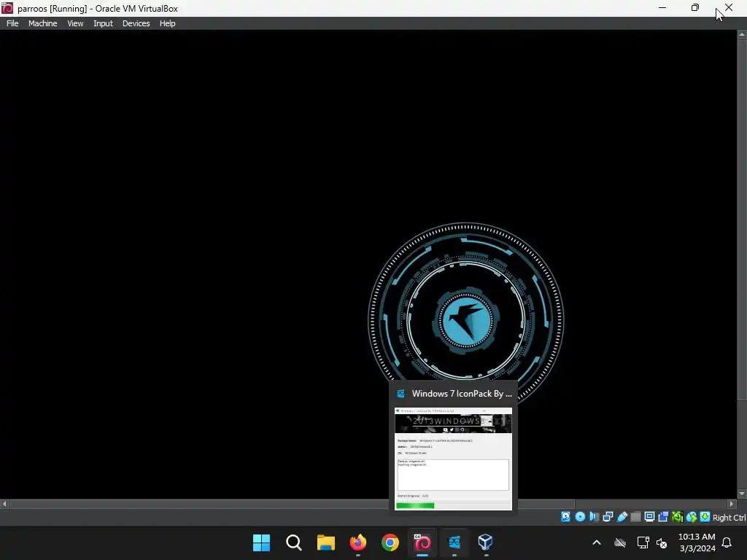Restore down the VirtualBox window
The width and height of the screenshot is (747, 560).
pyautogui.click(x=695, y=7)
